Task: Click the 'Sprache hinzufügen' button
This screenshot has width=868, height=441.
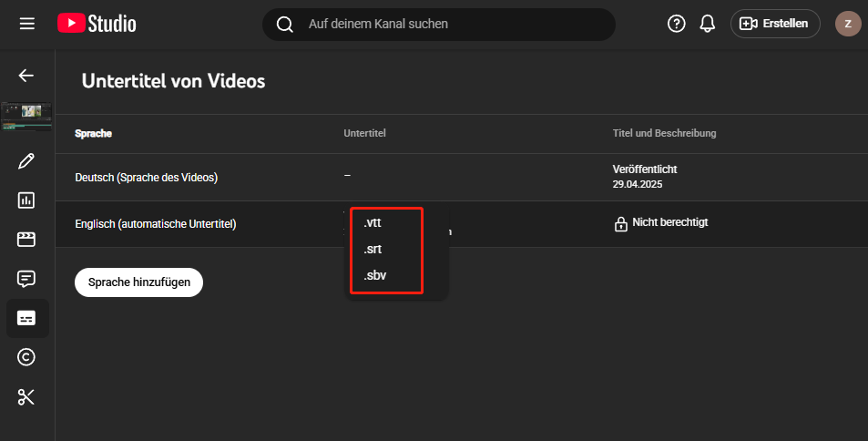Action: tap(139, 282)
